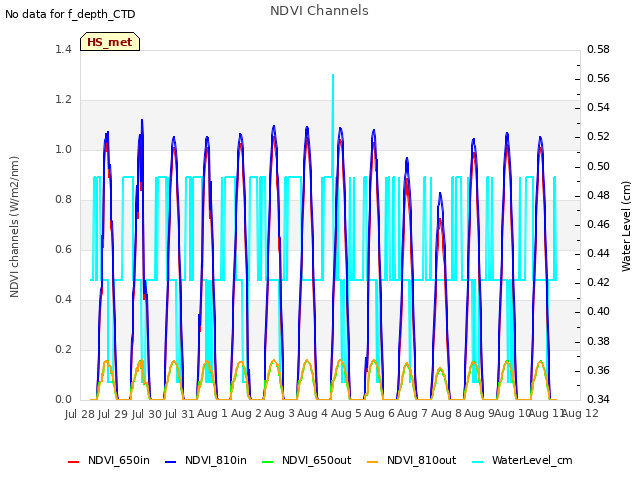Click the tall cyan water level spike peak

pos(333,76)
